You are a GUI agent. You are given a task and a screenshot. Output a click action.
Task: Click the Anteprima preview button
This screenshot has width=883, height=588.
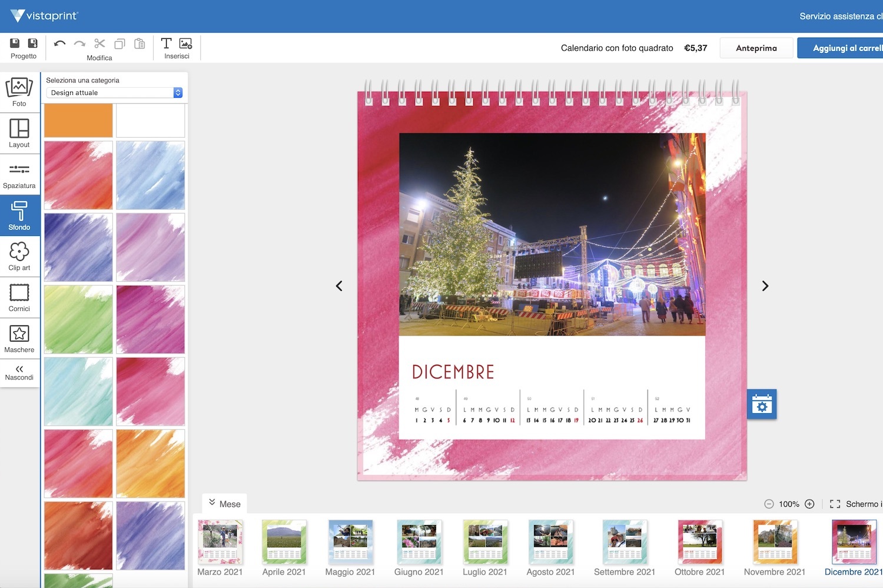tap(756, 48)
